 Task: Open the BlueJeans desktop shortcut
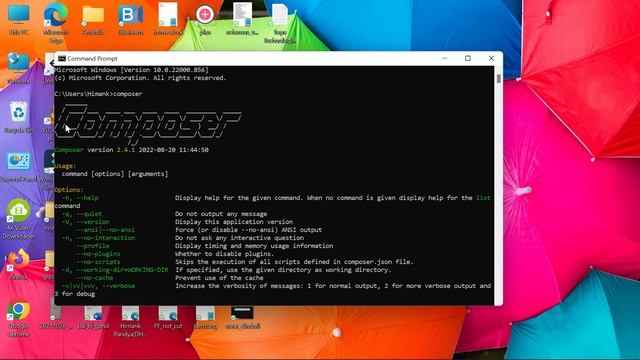(x=131, y=19)
